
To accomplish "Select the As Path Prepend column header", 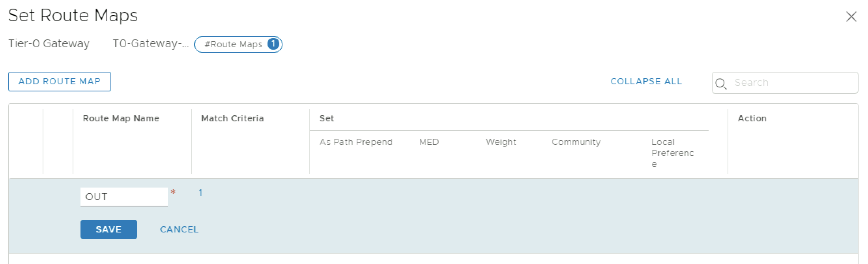I will click(356, 142).
